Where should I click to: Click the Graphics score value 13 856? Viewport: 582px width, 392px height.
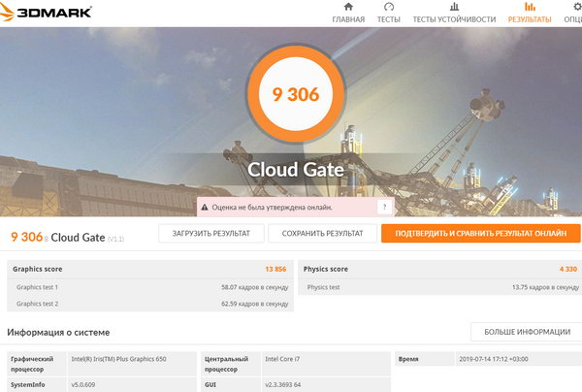[275, 269]
